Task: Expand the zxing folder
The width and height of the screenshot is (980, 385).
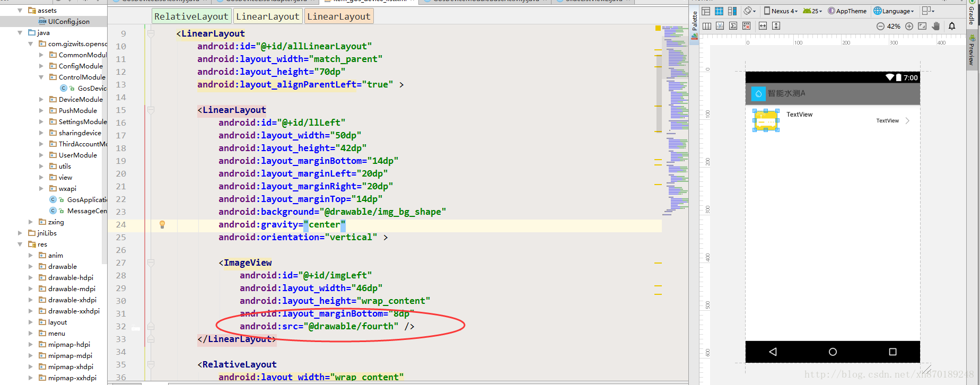Action: click(31, 222)
